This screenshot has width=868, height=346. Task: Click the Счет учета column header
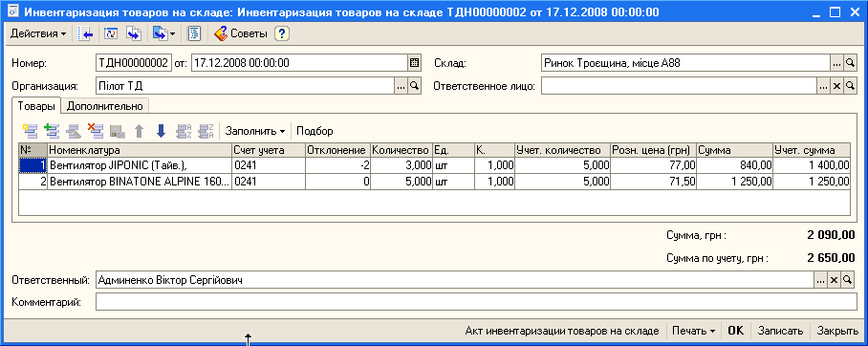click(269, 150)
